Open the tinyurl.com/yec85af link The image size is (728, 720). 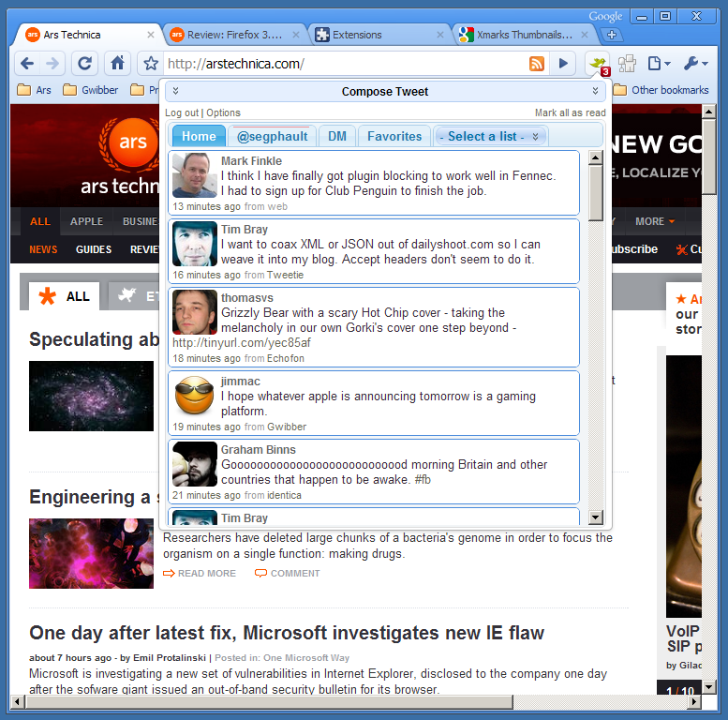(242, 343)
